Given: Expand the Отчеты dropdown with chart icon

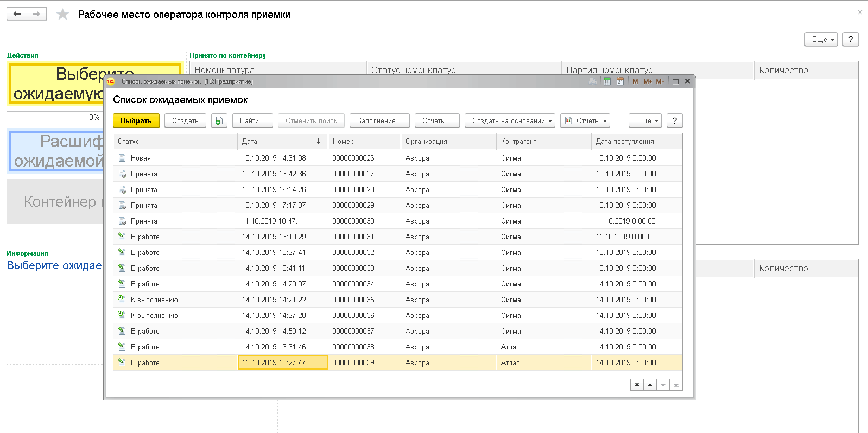Looking at the screenshot, I should [585, 120].
